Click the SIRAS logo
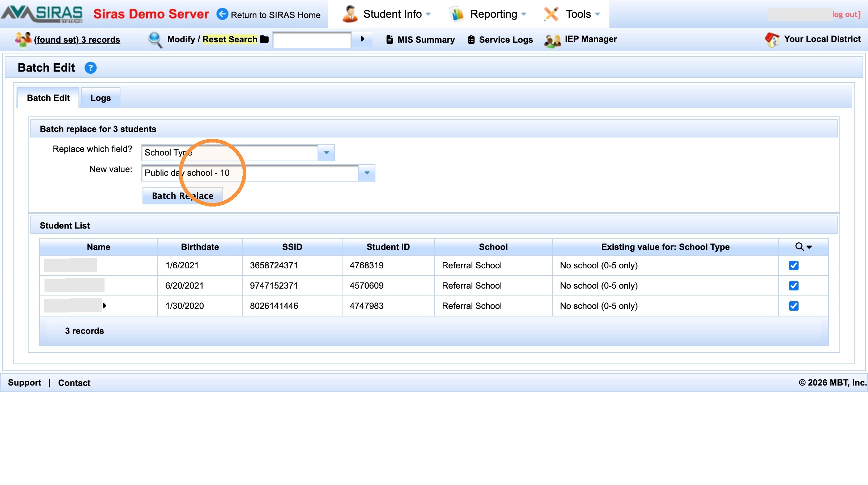 tap(42, 14)
